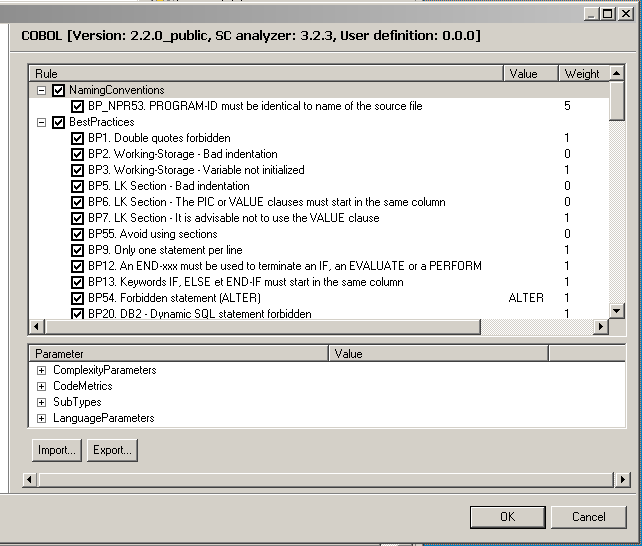
Task: Select BP6 LK Section rule text
Action: (267, 202)
